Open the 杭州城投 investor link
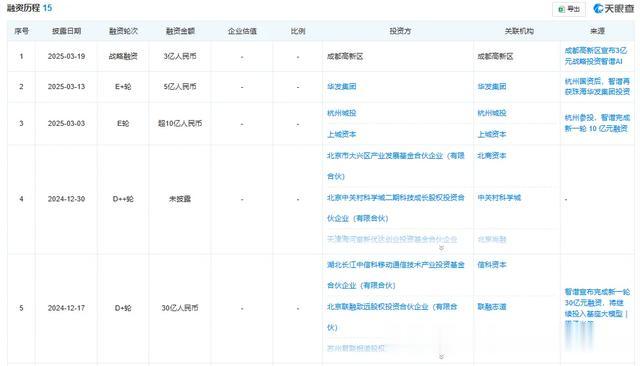The height and width of the screenshot is (366, 640). (342, 113)
